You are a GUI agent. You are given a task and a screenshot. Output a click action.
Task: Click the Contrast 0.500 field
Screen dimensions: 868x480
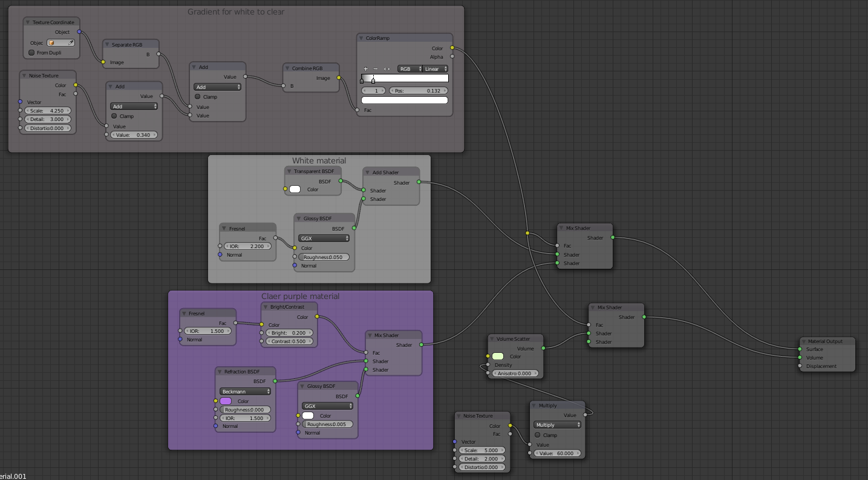(x=289, y=341)
